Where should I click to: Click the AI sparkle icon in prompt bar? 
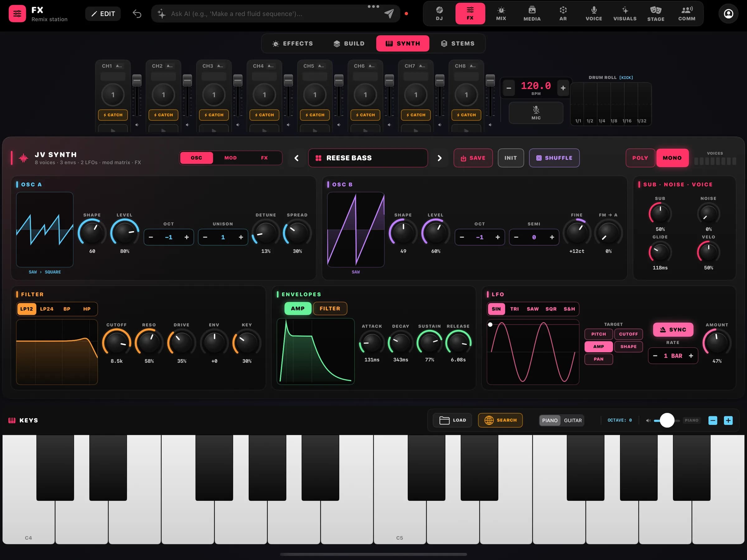tap(162, 14)
